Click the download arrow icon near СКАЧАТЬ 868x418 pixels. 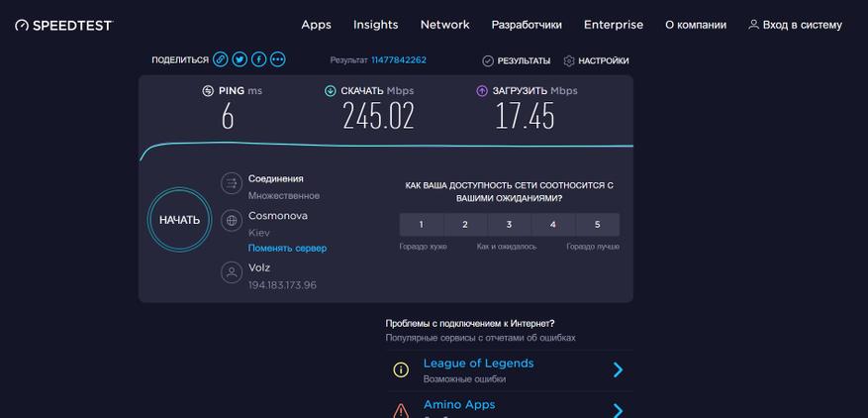tap(331, 91)
